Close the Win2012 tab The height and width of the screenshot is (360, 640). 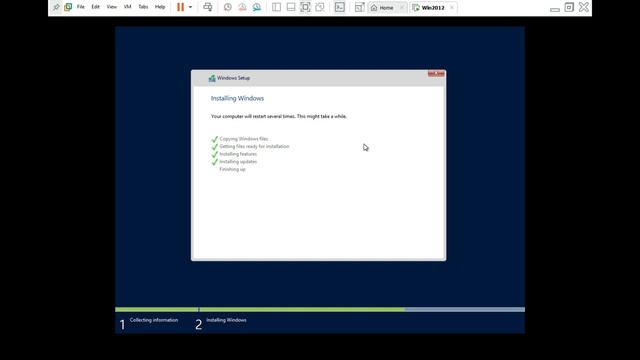[x=451, y=8]
